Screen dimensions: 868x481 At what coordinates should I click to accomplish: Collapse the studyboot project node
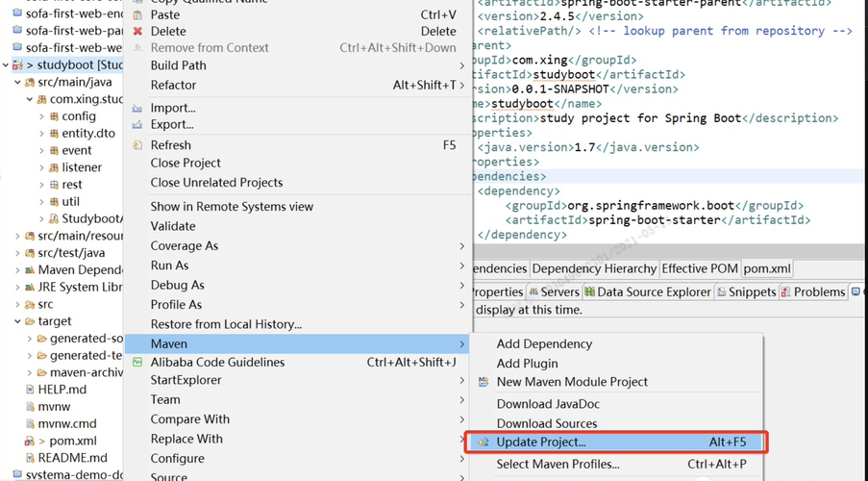(6, 65)
